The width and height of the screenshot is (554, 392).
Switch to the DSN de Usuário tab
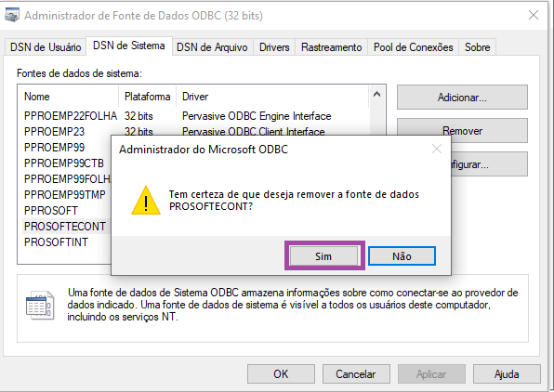coord(46,47)
